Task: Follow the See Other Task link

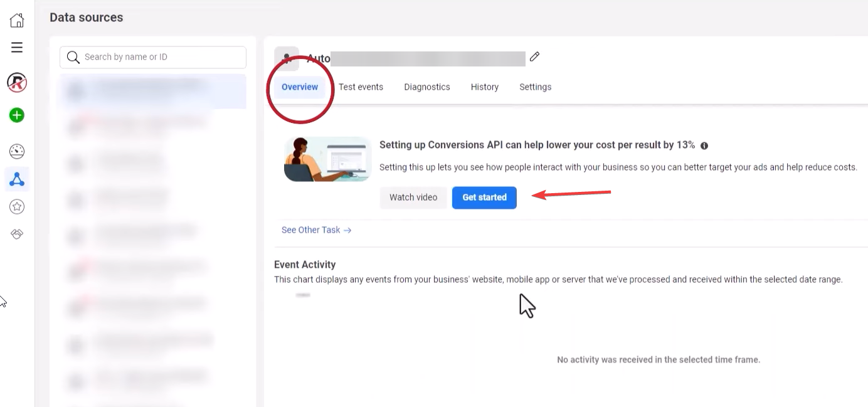Action: tap(316, 230)
